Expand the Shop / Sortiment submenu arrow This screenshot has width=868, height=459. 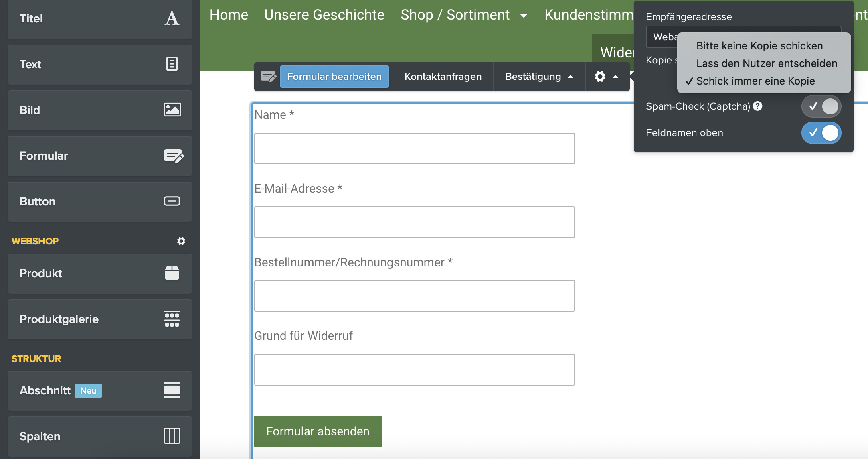524,16
